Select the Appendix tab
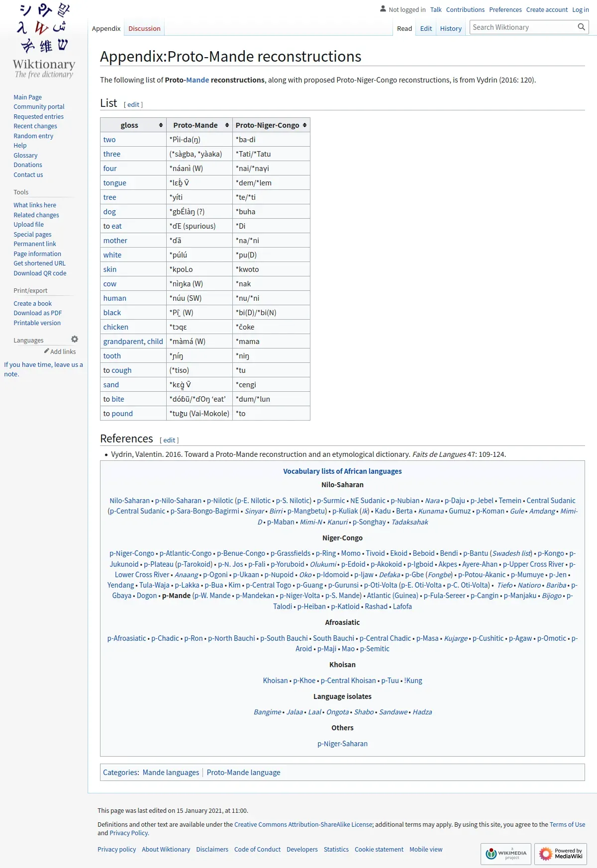 point(106,28)
